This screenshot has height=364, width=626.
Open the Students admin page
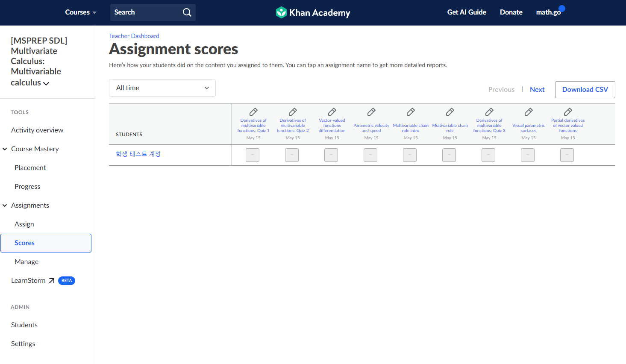click(x=24, y=325)
